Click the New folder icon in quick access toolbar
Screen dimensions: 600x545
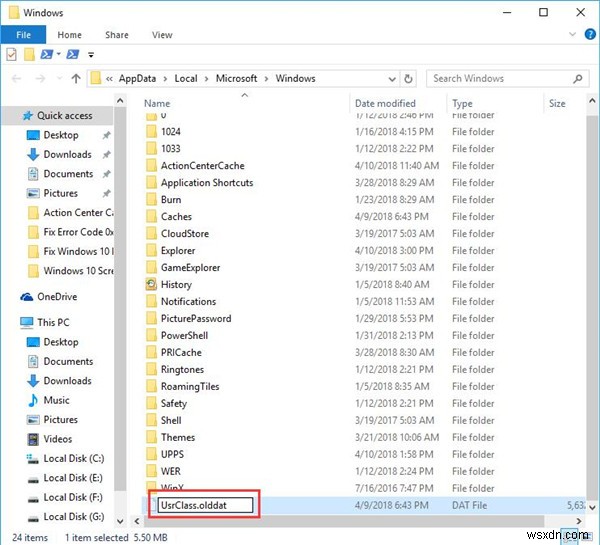pyautogui.click(x=29, y=54)
